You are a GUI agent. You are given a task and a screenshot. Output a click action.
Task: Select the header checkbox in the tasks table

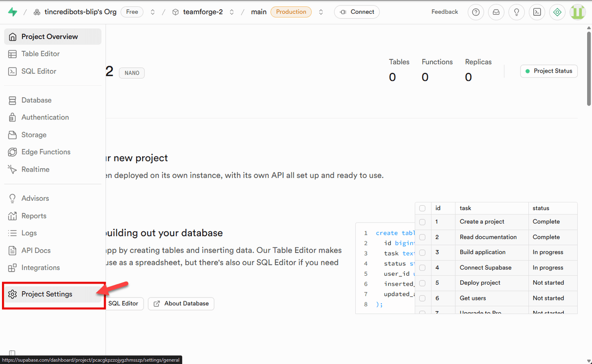tap(423, 208)
